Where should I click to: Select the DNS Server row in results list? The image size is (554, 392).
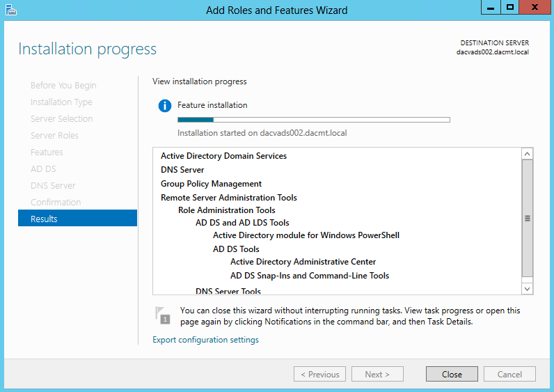pyautogui.click(x=182, y=170)
